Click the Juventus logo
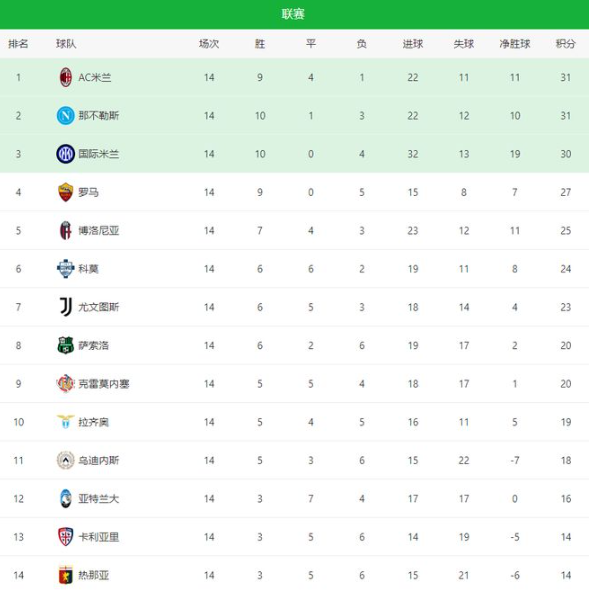The image size is (596, 595). tap(66, 307)
